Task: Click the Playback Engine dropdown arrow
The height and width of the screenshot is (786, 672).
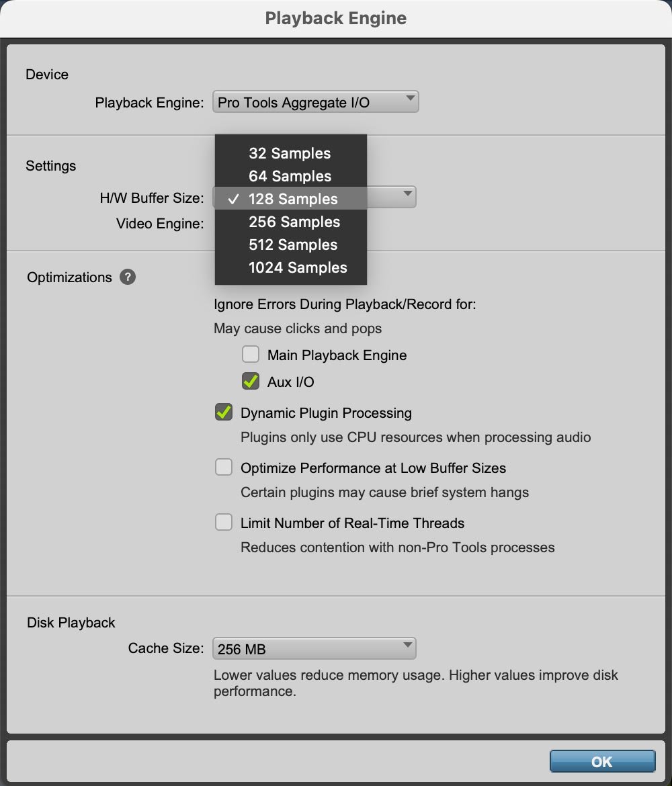Action: 410,98
